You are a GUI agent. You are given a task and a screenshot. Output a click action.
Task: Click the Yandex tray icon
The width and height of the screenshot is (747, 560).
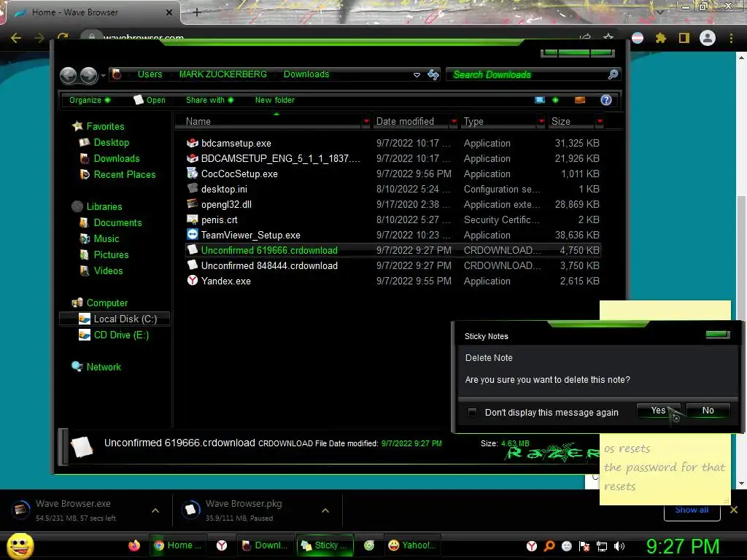coord(532,546)
